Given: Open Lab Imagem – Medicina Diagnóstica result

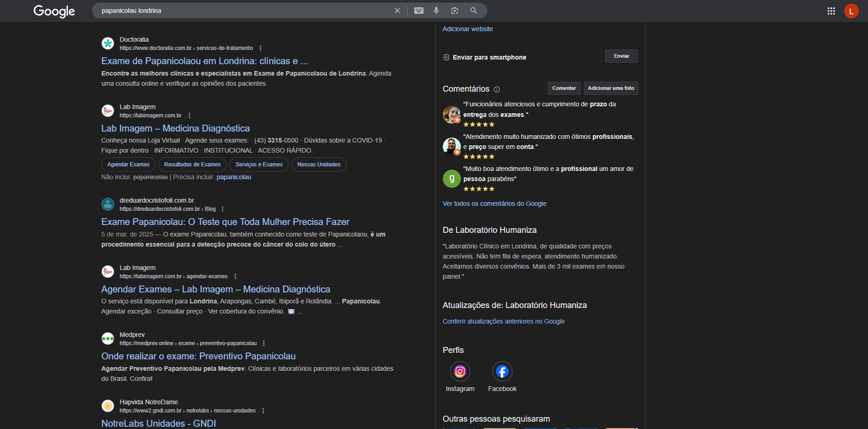Looking at the screenshot, I should tap(176, 128).
